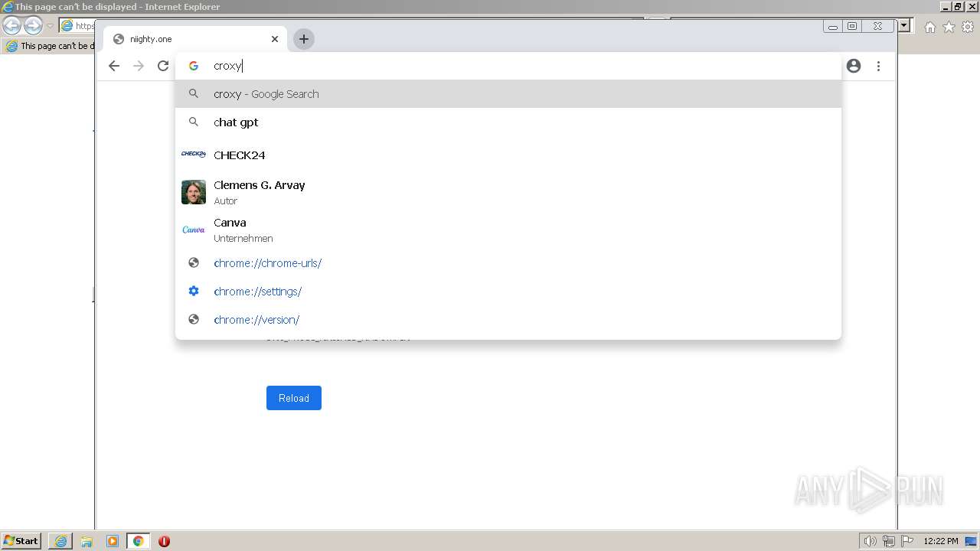Viewport: 980px width, 551px height.
Task: Open Internet Explorer's Favorites star
Action: point(949,27)
